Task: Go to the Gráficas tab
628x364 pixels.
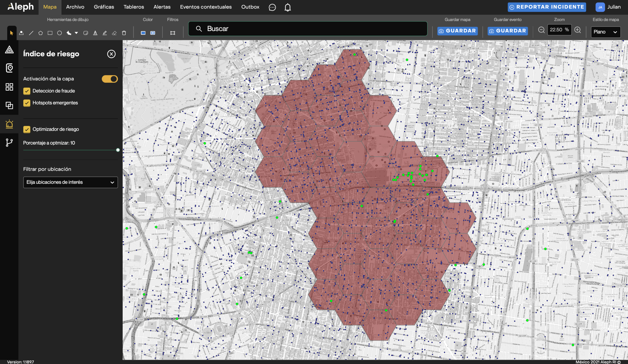Action: (104, 7)
